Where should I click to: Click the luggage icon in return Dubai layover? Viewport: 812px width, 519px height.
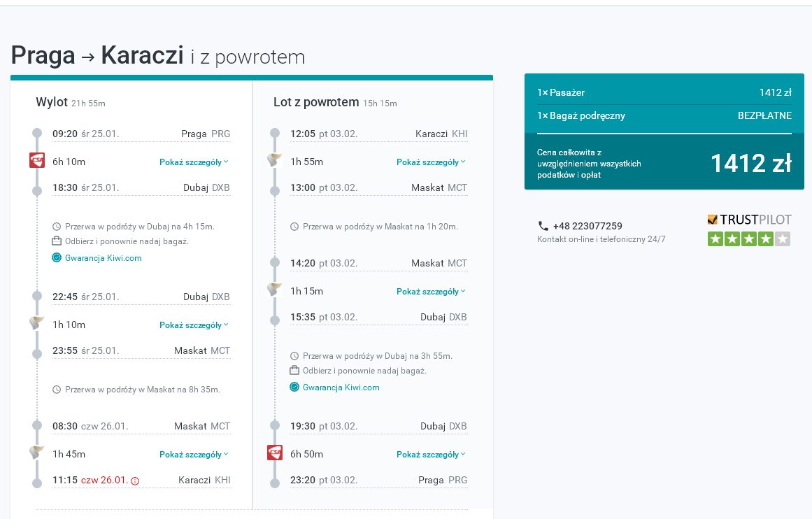pyautogui.click(x=294, y=370)
